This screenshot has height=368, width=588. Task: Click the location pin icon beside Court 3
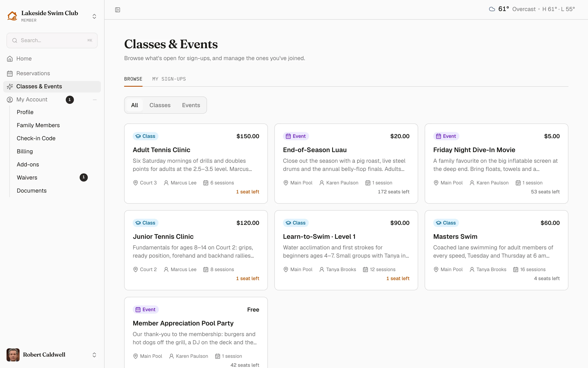click(x=136, y=183)
